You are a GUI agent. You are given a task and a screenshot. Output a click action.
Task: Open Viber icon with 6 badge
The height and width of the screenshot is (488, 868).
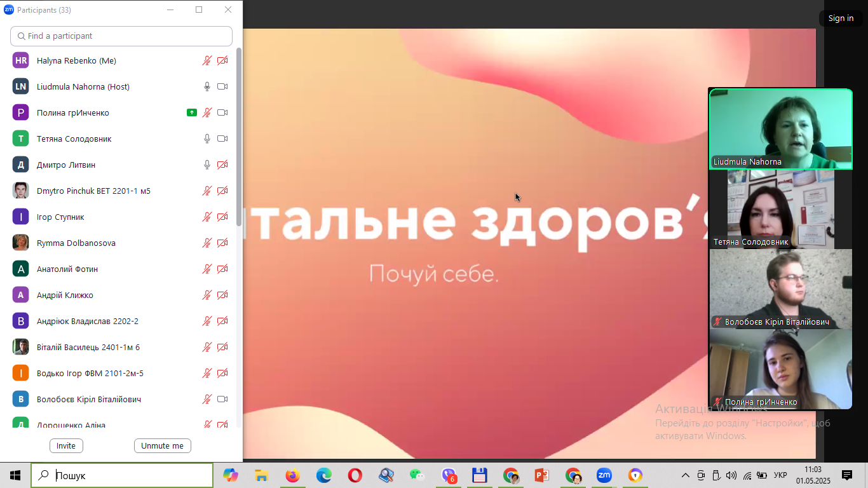point(449,475)
